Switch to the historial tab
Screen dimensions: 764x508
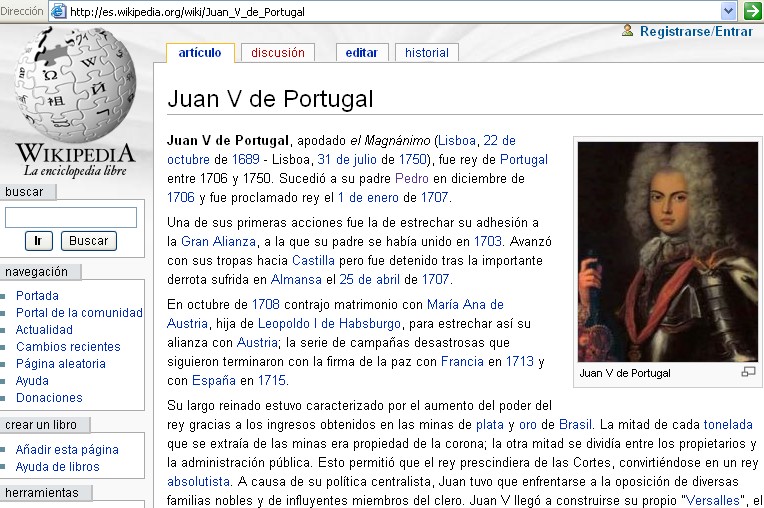point(427,53)
